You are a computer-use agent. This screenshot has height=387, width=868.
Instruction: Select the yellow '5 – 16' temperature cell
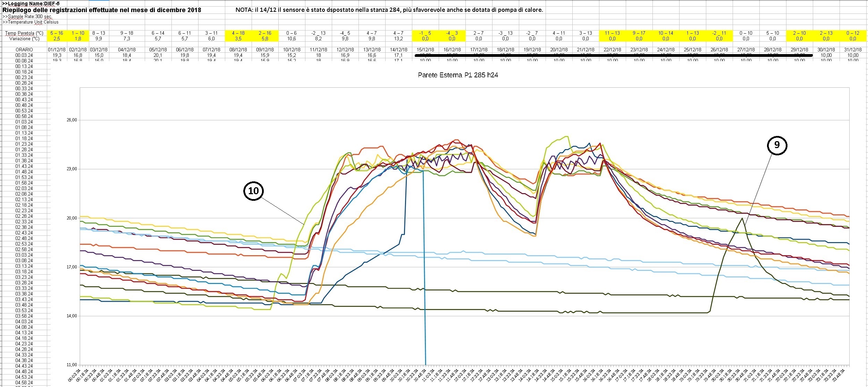(57, 33)
